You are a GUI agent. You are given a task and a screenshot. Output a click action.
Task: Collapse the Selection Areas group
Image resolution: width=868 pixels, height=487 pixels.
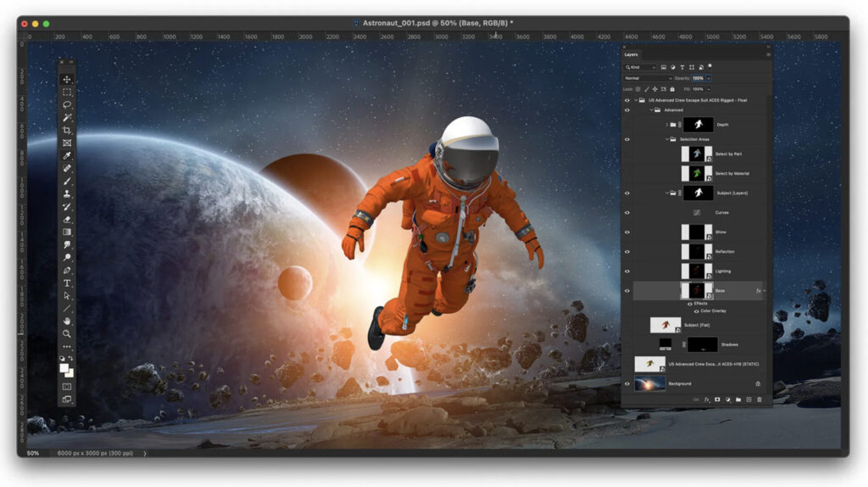point(667,139)
